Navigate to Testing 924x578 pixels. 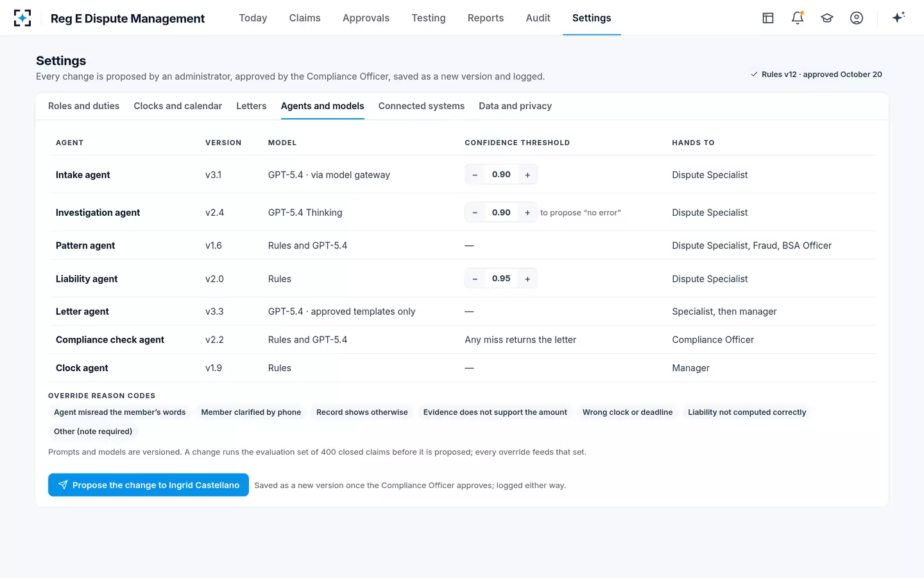tap(429, 18)
